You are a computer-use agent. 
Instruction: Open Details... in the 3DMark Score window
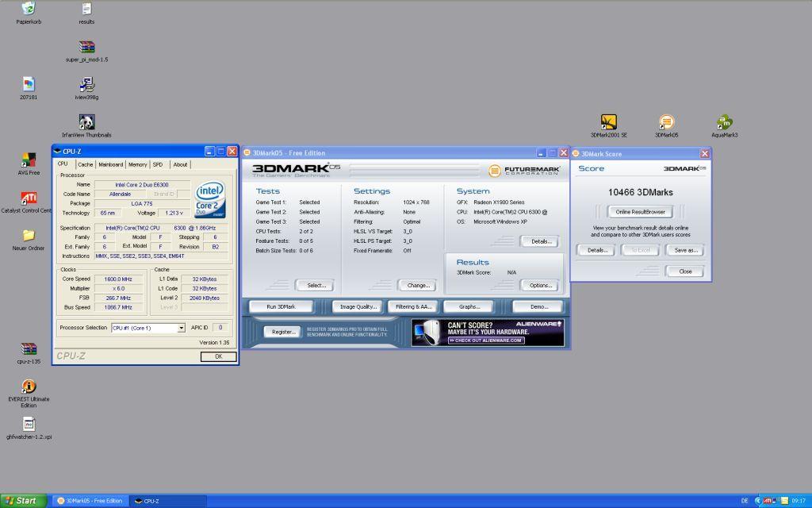pyautogui.click(x=596, y=250)
